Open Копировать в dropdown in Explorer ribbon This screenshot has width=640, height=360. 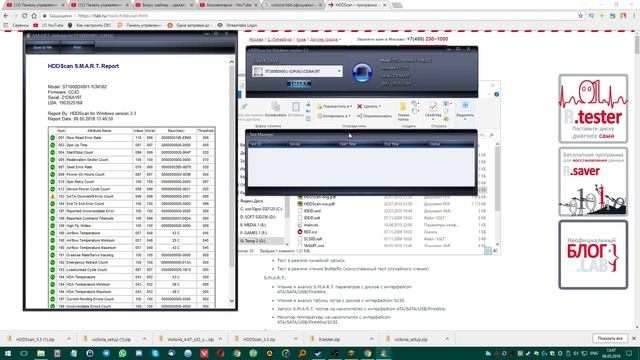pos(334,116)
